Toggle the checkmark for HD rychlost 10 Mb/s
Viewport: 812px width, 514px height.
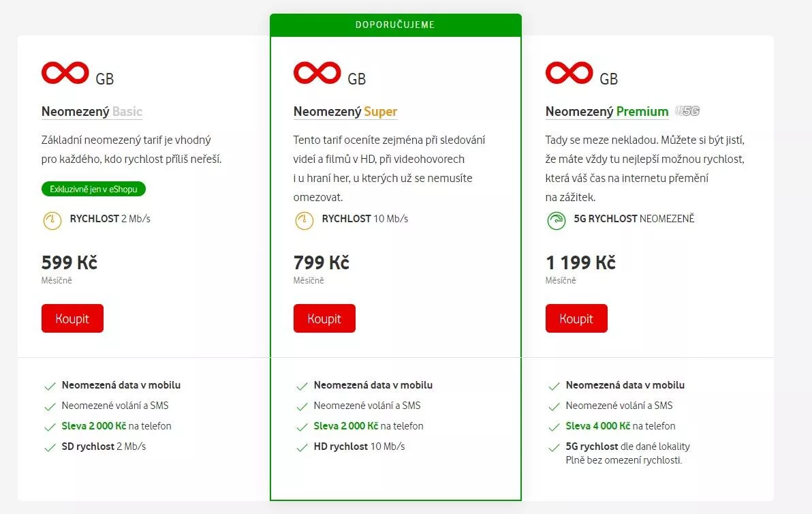click(302, 447)
